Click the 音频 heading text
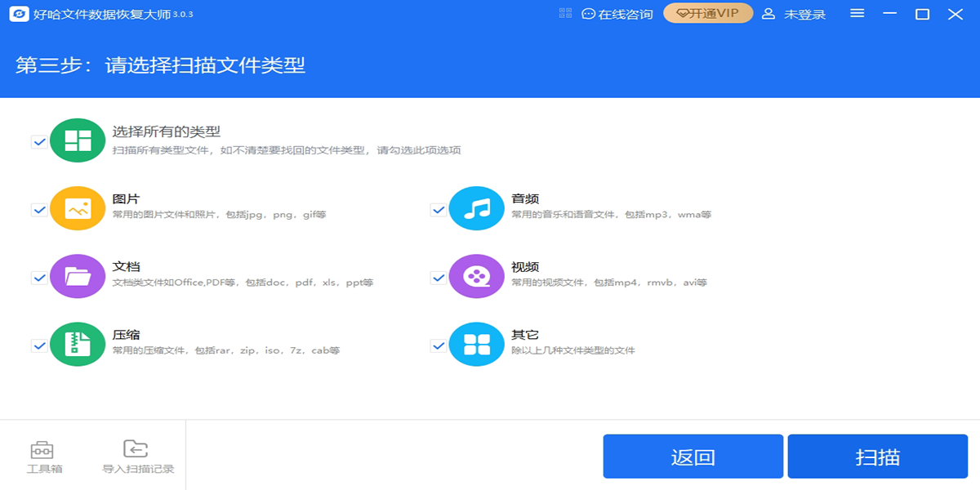Viewport: 980px width, 490px height. click(525, 198)
